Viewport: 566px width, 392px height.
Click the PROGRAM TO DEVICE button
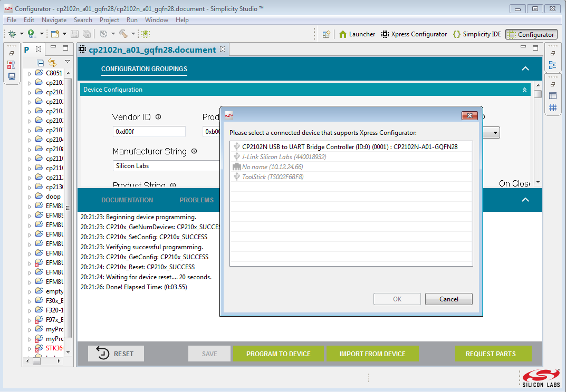coord(278,354)
